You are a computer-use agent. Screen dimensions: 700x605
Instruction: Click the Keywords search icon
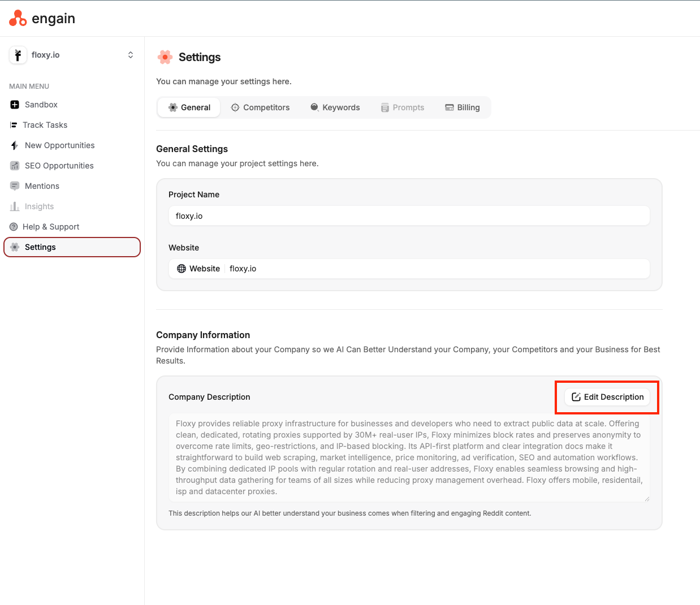(x=314, y=107)
